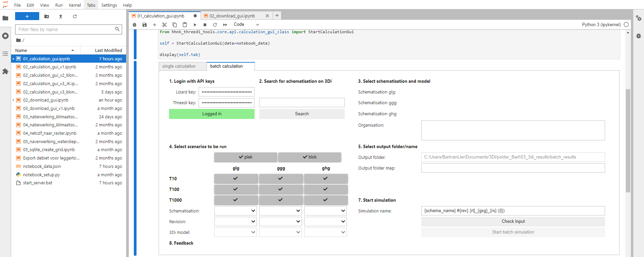The height and width of the screenshot is (257, 644).
Task: Open the Kernel menu
Action: (x=75, y=5)
